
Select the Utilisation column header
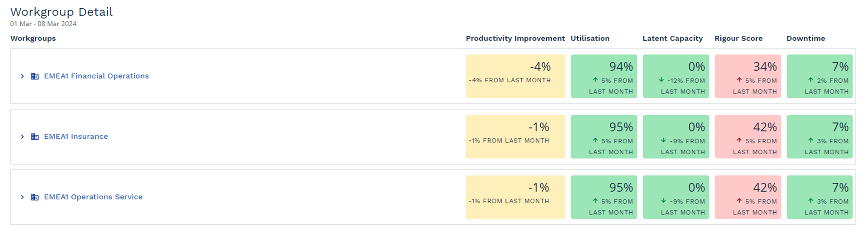tap(590, 39)
